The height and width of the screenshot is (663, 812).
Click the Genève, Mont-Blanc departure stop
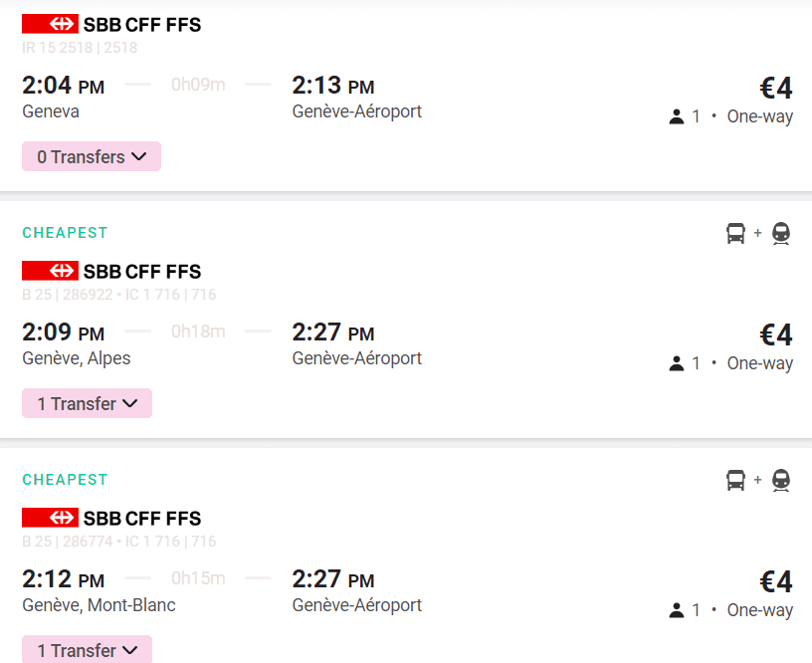[x=99, y=605]
